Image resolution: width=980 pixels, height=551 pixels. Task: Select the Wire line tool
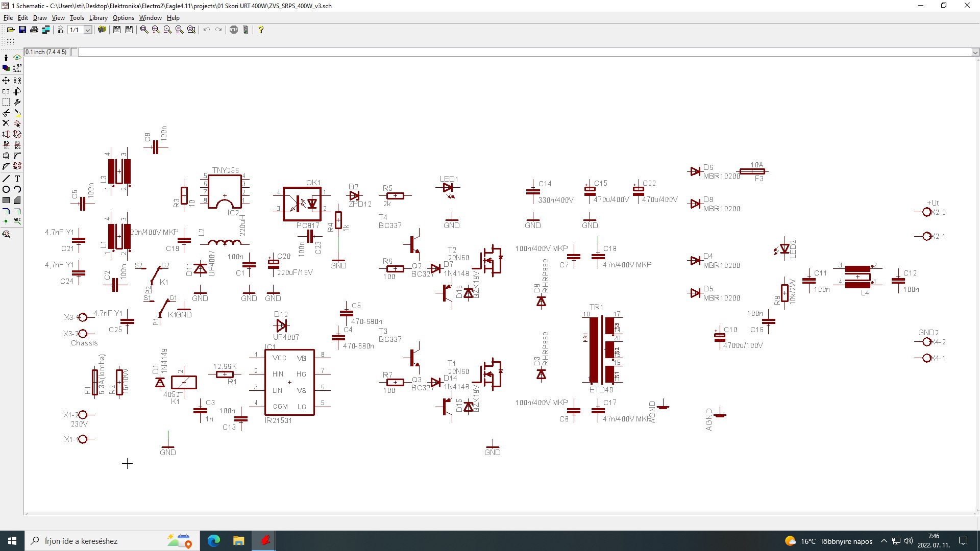tap(6, 179)
